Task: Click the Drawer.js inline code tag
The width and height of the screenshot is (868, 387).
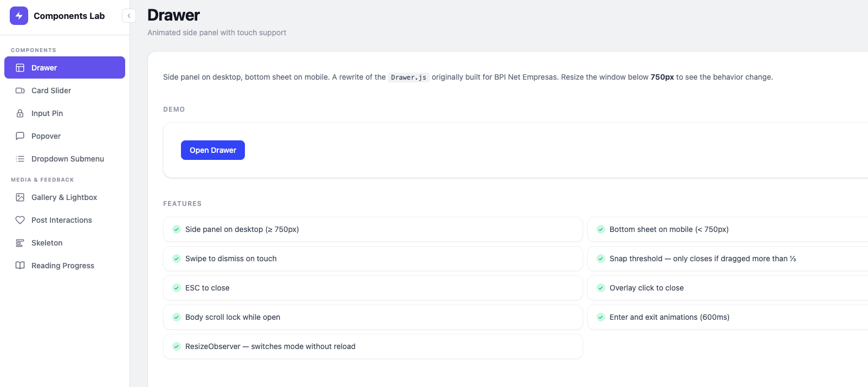Action: (409, 78)
